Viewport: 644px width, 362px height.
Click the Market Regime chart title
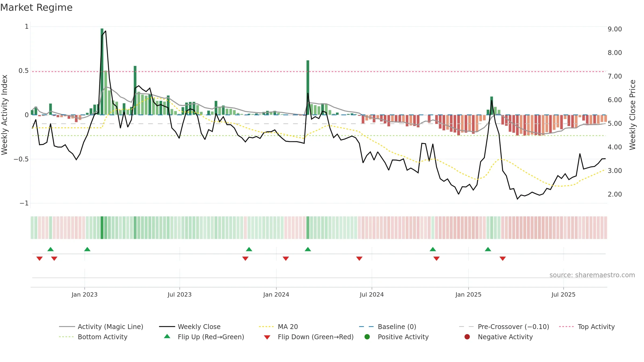(x=36, y=8)
